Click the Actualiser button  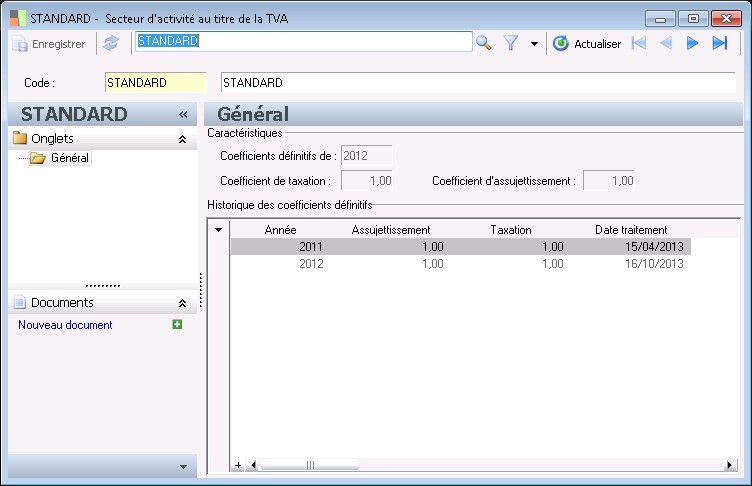[587, 44]
